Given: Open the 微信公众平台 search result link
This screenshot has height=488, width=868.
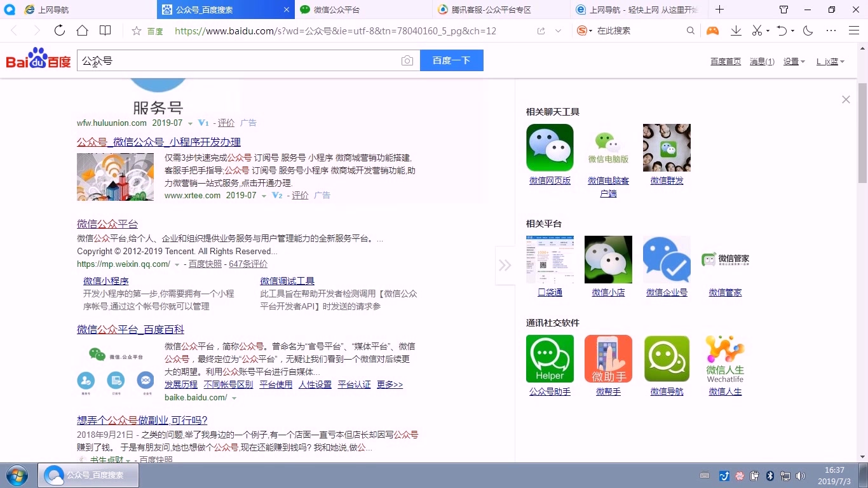Looking at the screenshot, I should click(107, 224).
